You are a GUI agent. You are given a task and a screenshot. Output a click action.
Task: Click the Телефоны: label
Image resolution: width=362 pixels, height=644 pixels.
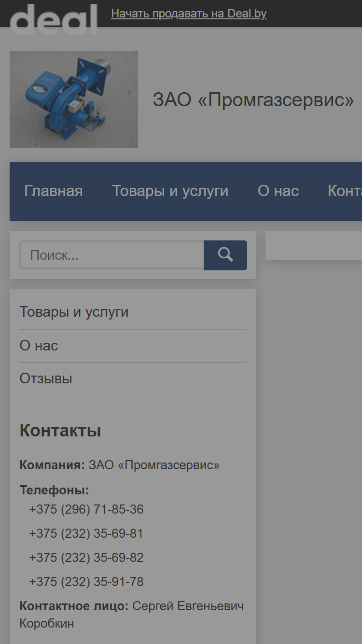[x=55, y=490]
